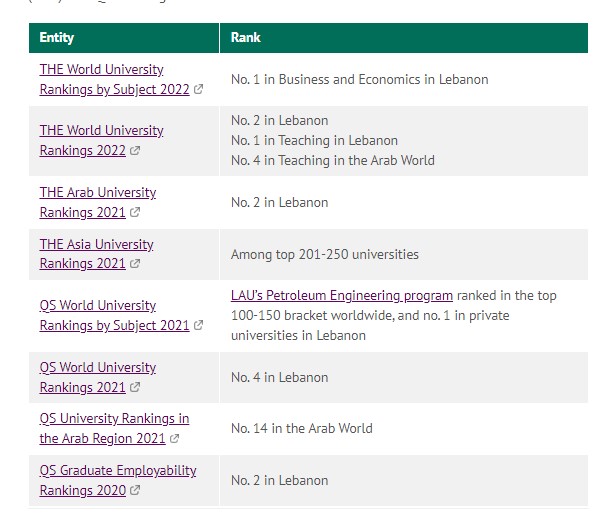Image resolution: width=613 pixels, height=525 pixels.
Task: Click external-link icon beside QS Arab Region 2021
Action: [175, 439]
